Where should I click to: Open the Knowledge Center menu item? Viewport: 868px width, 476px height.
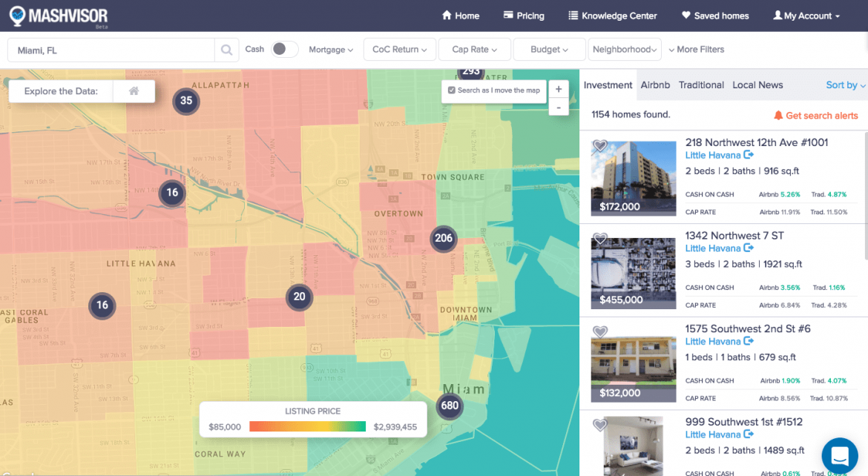coord(612,15)
